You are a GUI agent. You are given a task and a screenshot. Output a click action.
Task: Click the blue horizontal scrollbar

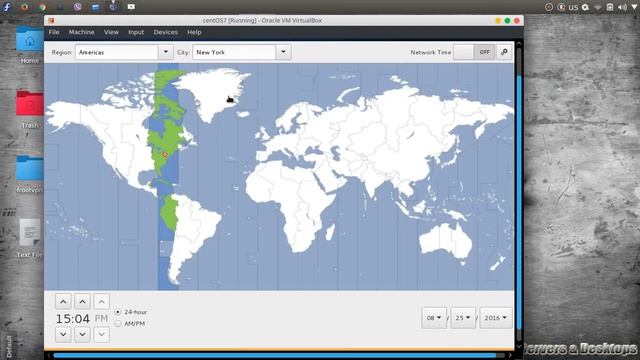coord(275,356)
